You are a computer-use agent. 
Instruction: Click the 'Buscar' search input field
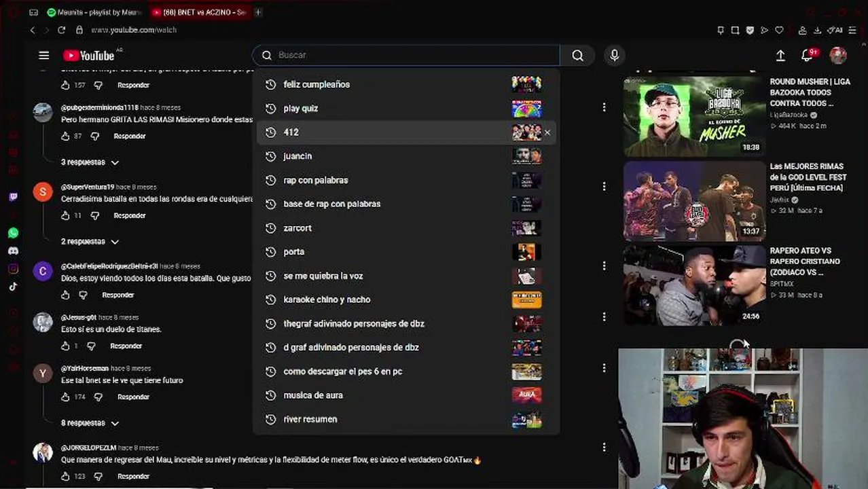point(406,56)
